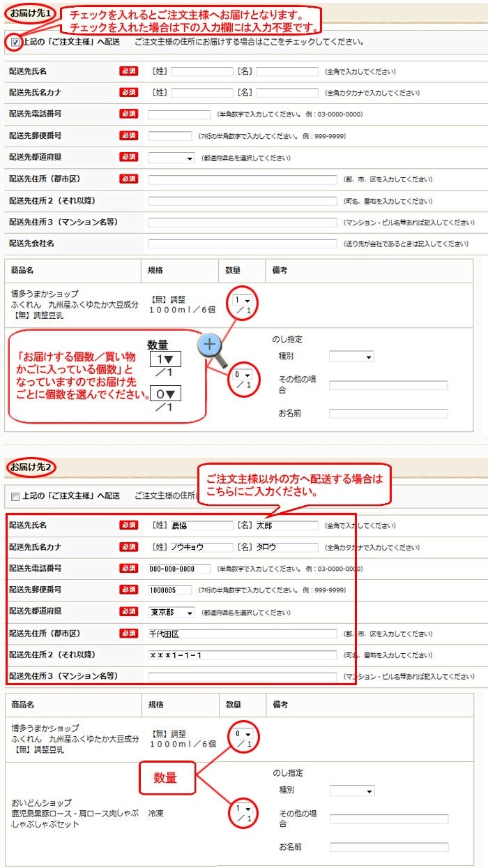Open 調整豆乳 quantity dropdown in お届け先2
488x868 pixels.
(x=242, y=734)
